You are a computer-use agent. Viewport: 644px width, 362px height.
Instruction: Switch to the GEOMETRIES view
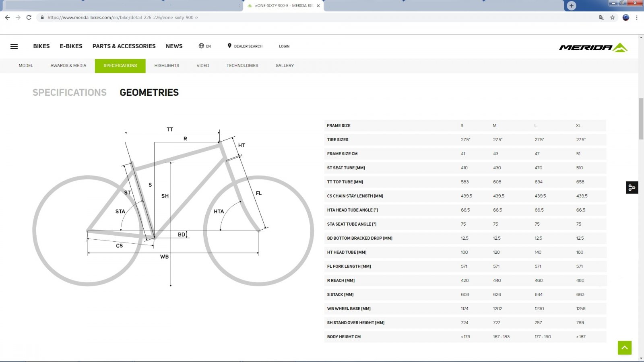(149, 93)
